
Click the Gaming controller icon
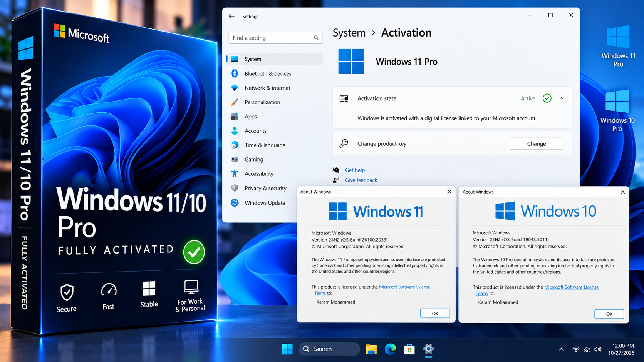235,159
